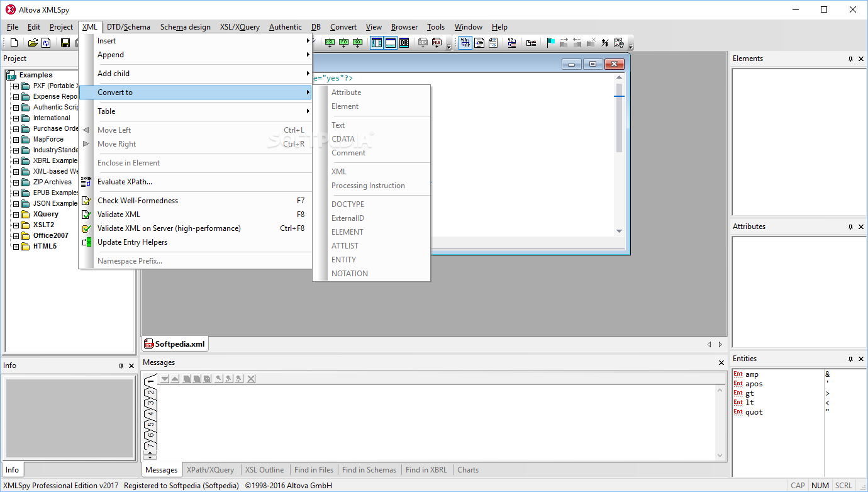
Task: Click the Softpedia.xml file tab icon
Action: [149, 344]
